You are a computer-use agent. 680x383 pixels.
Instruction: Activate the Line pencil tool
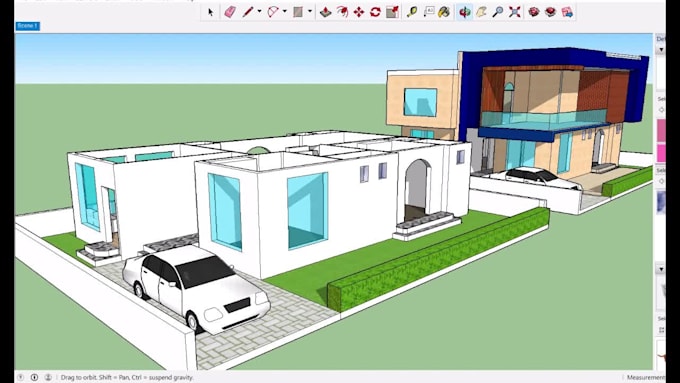[x=248, y=12]
